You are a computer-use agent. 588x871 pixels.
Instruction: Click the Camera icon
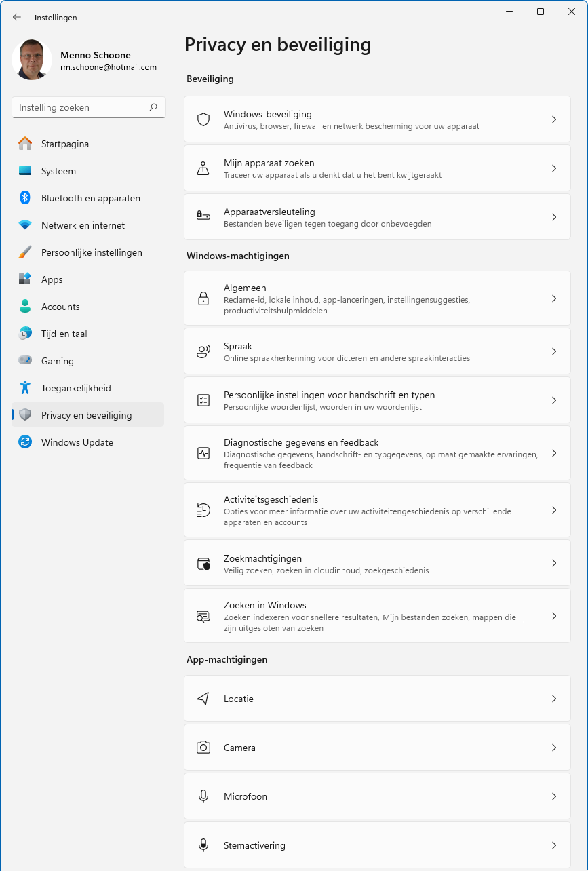203,748
